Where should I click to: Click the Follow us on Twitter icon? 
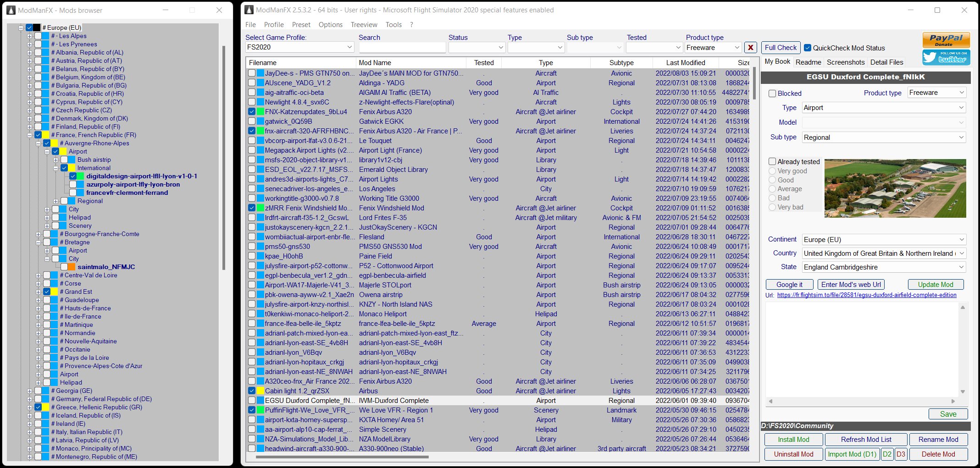coord(946,57)
